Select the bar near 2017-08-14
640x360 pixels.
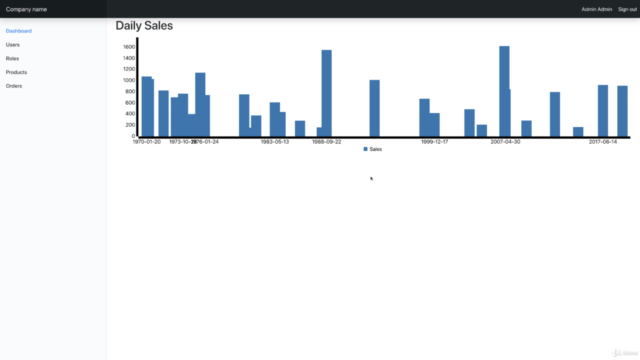tap(603, 111)
